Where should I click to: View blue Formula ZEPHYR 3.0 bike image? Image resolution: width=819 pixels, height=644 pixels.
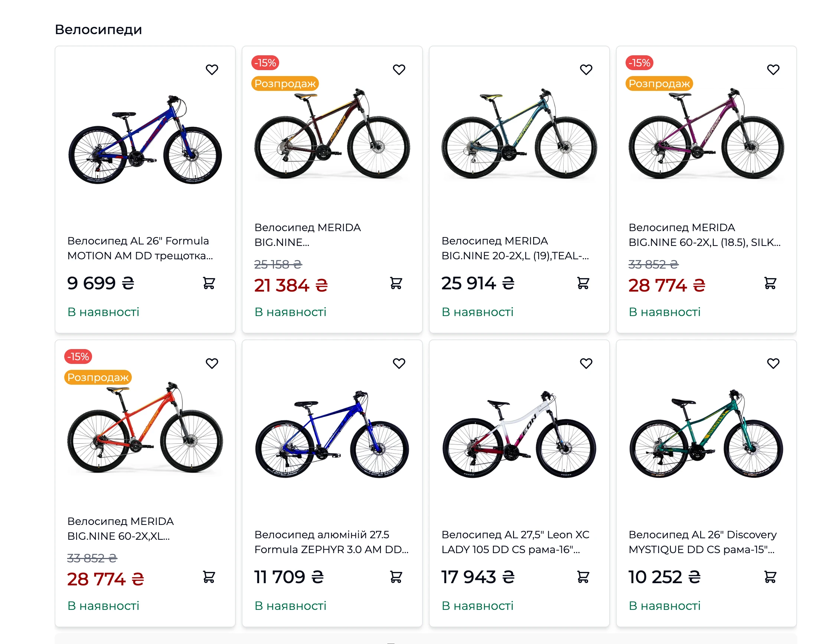(x=332, y=434)
